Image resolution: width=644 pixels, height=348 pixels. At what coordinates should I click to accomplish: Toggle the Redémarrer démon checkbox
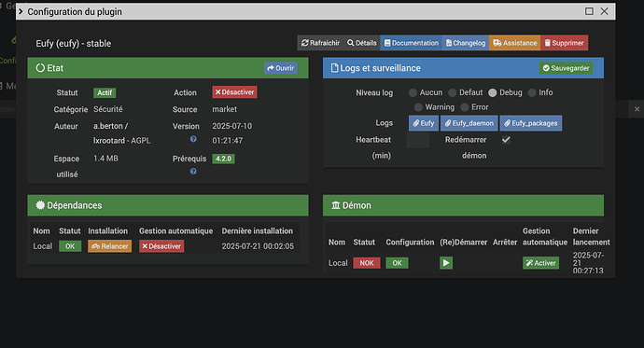(506, 140)
